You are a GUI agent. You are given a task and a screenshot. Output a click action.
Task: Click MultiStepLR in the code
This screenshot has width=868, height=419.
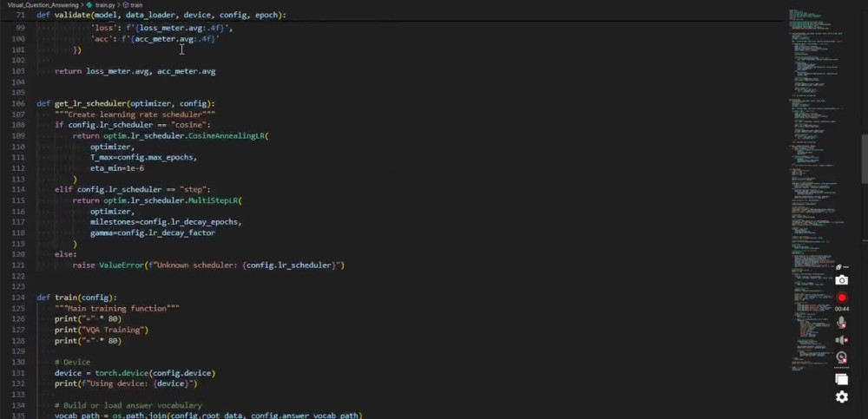coord(214,200)
